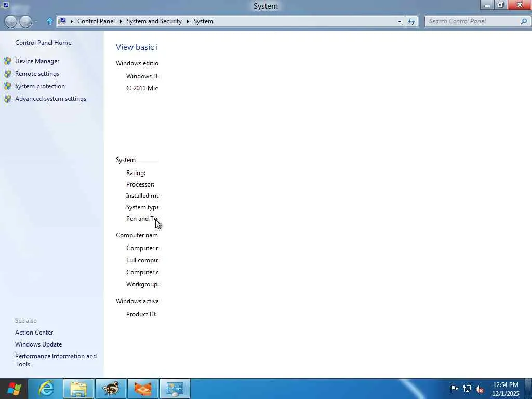
Task: Launch Internet Explorer from the taskbar
Action: 46,389
